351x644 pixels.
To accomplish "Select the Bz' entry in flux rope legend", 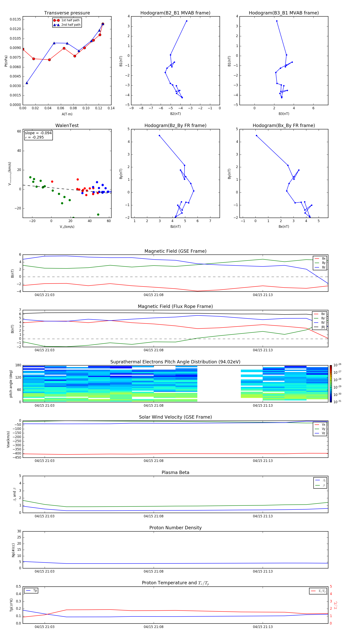I will click(320, 323).
